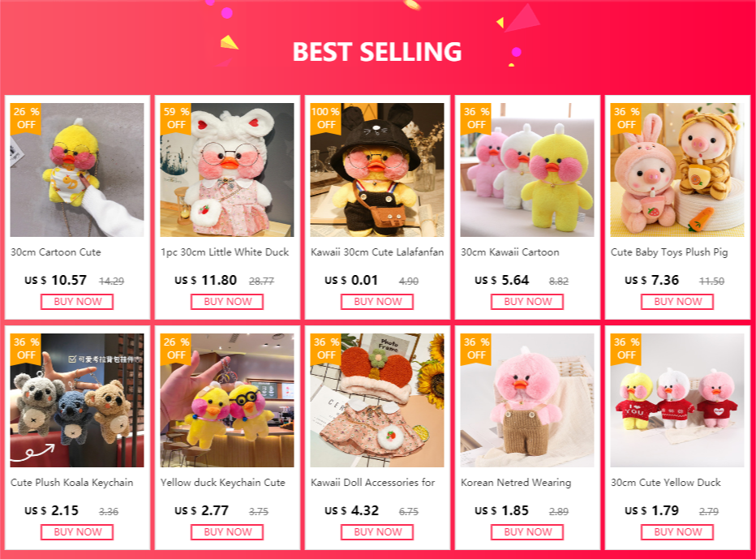Buy the 11.80 Little White Duck now
This screenshot has height=559, width=756.
point(227,302)
